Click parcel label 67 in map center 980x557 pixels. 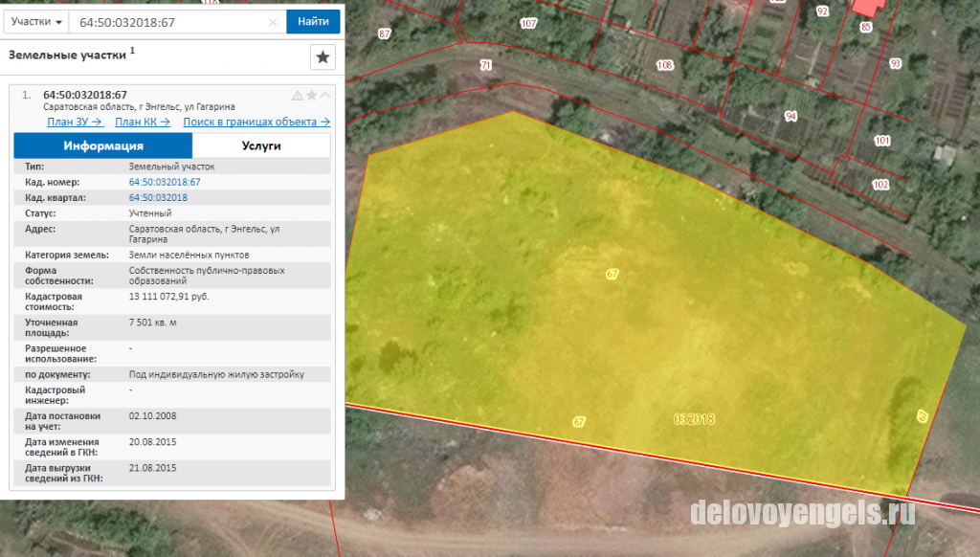click(612, 274)
